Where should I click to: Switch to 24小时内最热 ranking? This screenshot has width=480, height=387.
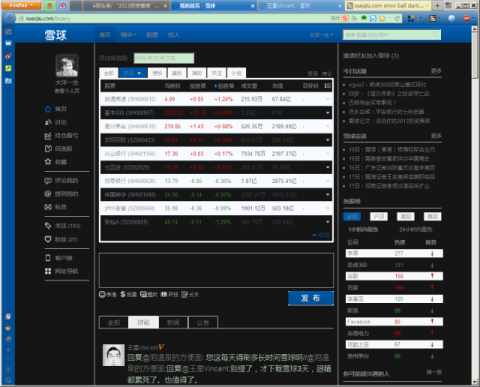pos(416,230)
